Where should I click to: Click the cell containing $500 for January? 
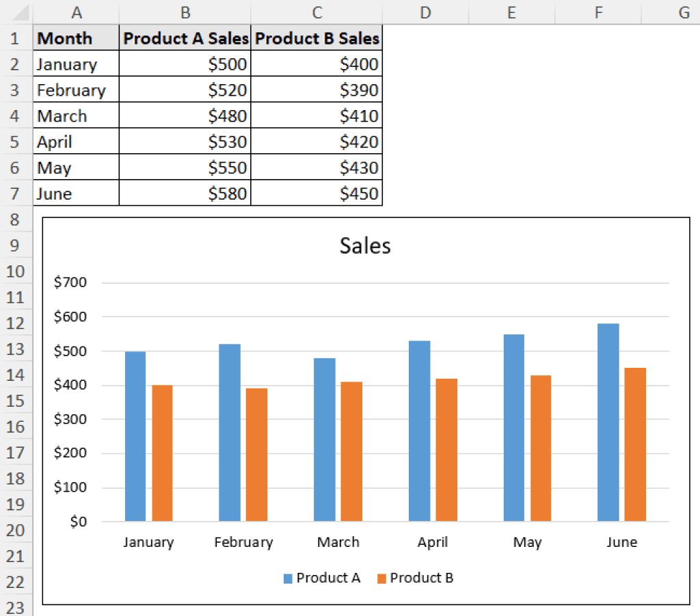pos(185,64)
